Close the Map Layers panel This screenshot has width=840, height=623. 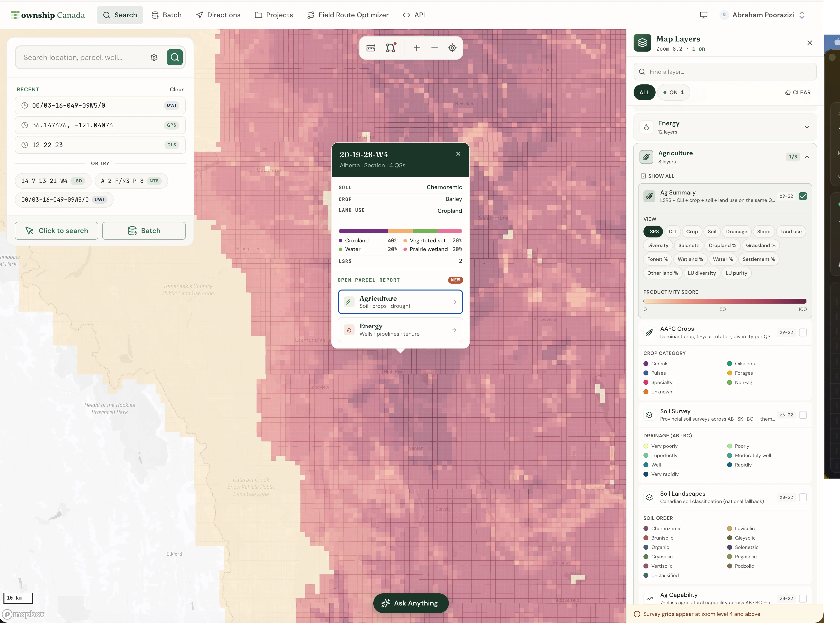pos(809,43)
